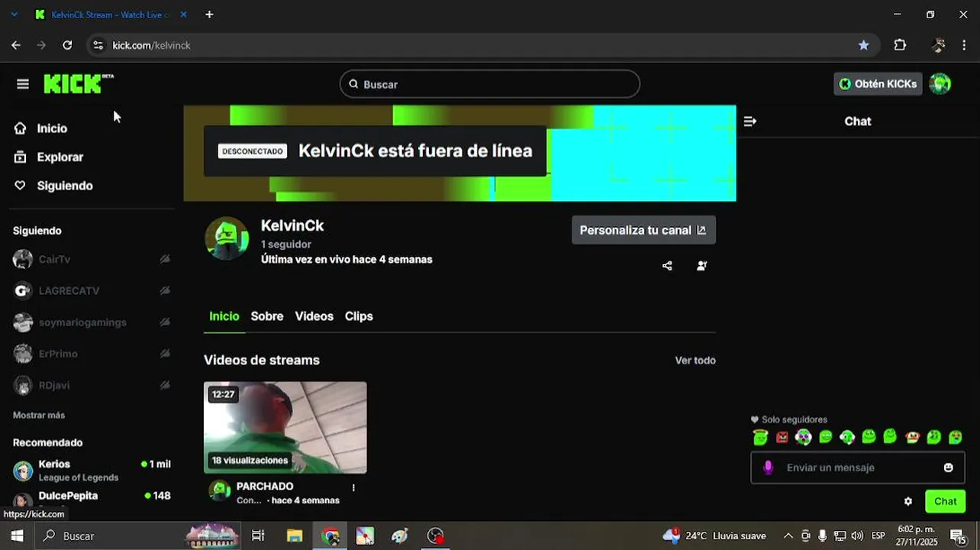Reload the page

67,45
